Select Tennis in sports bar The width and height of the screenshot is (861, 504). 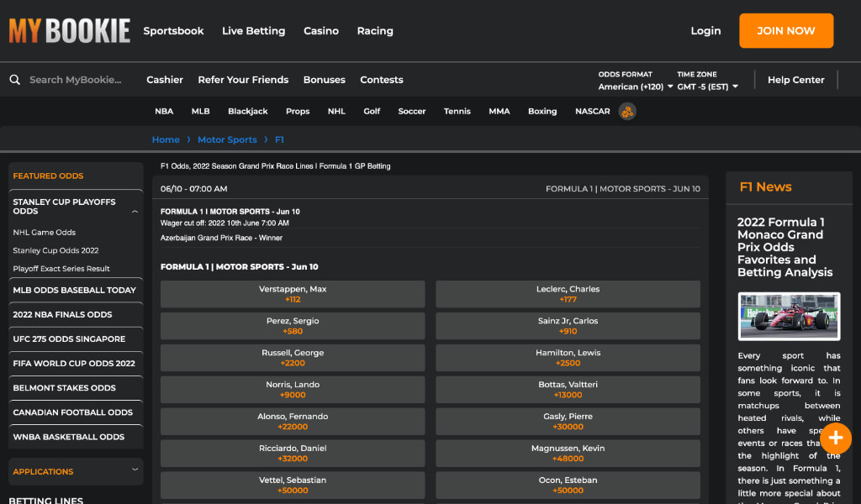click(x=457, y=112)
